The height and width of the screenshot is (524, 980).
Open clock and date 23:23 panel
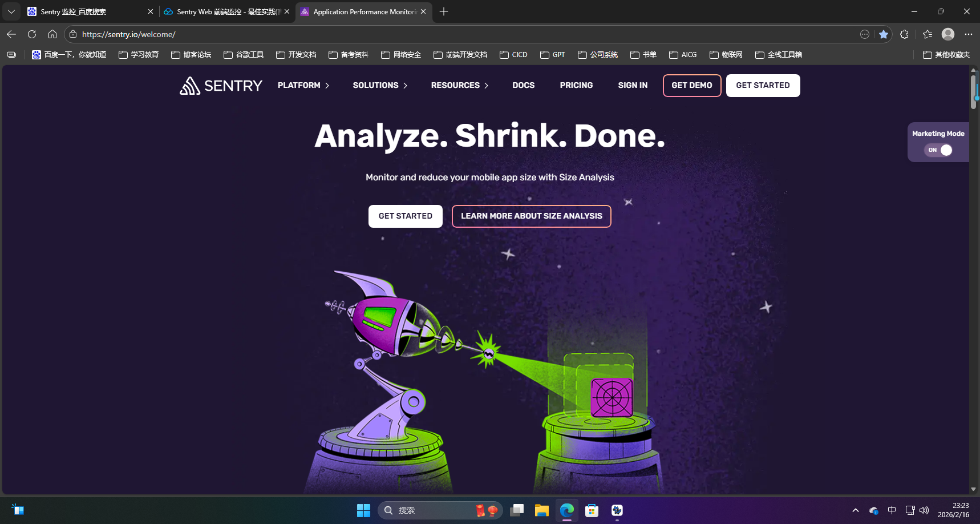pos(953,510)
